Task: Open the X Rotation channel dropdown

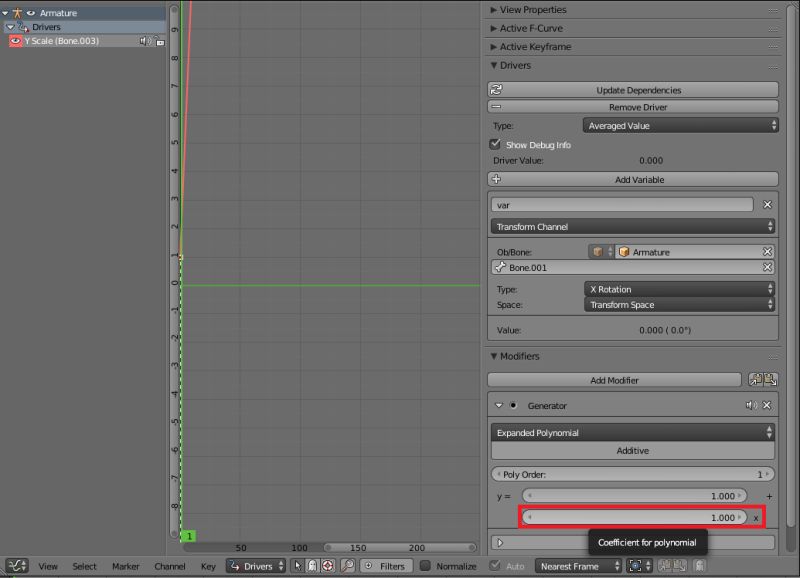Action: coord(680,289)
